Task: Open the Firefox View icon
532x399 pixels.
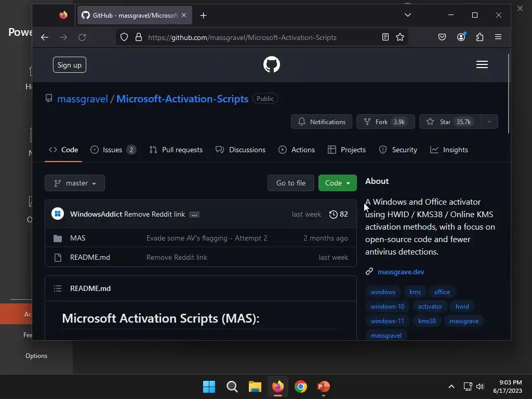Action: (63, 15)
